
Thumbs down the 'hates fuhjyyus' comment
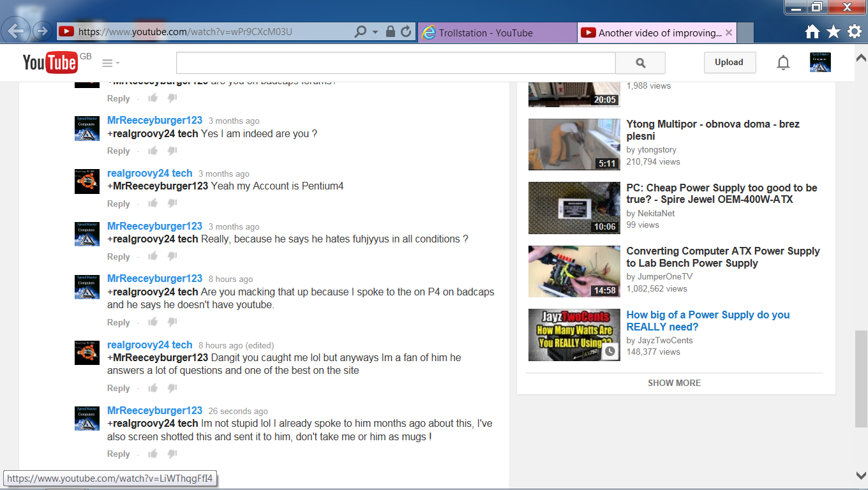[x=172, y=257]
